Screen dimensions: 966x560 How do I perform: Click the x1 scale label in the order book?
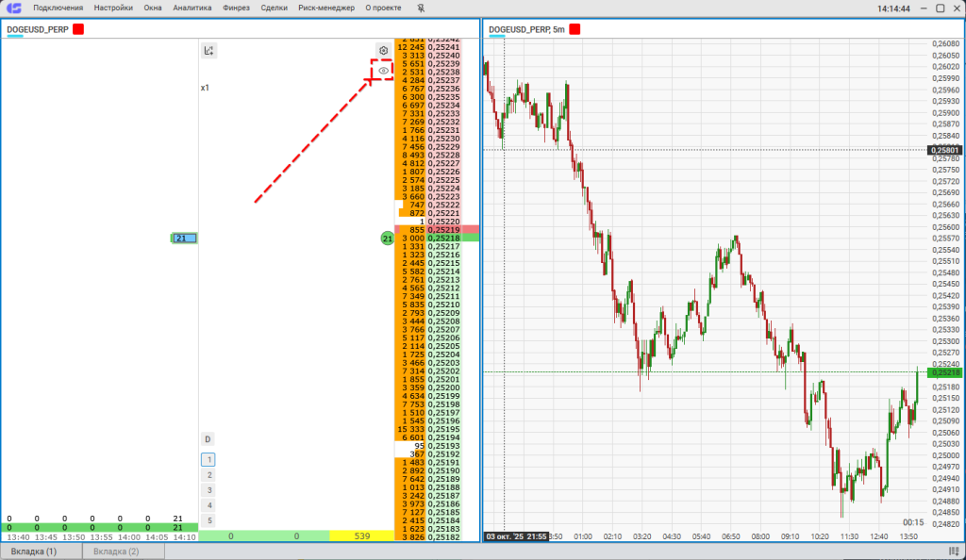point(205,88)
